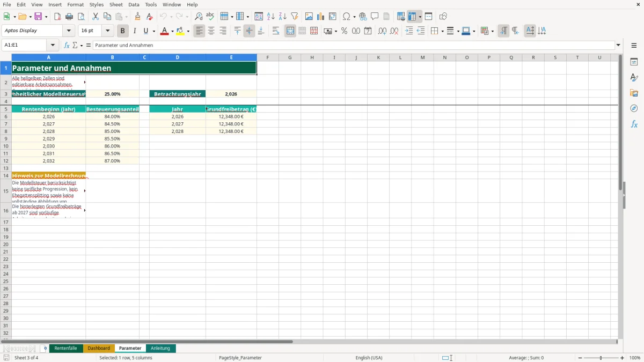
Task: Open background color dropdown arrow
Action: tap(188, 31)
